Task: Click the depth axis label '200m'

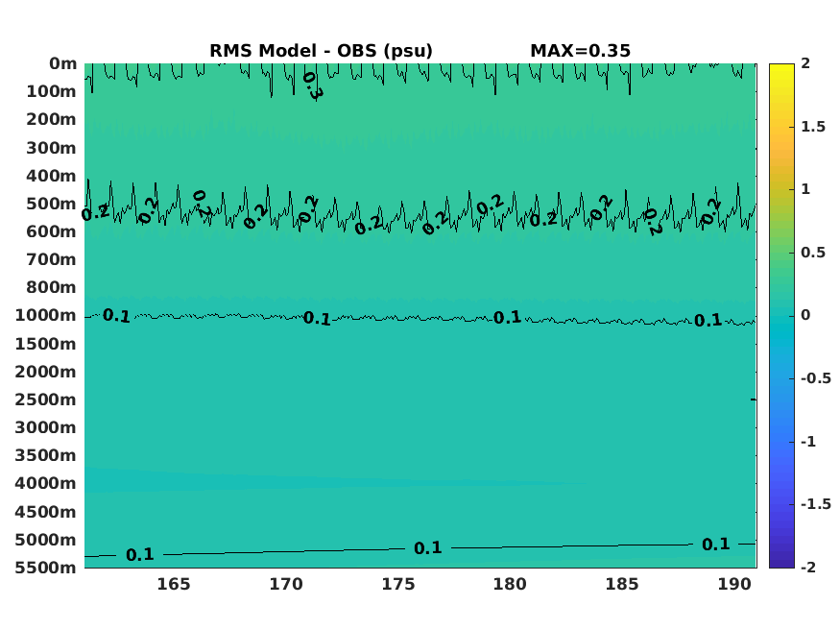Action: point(52,119)
